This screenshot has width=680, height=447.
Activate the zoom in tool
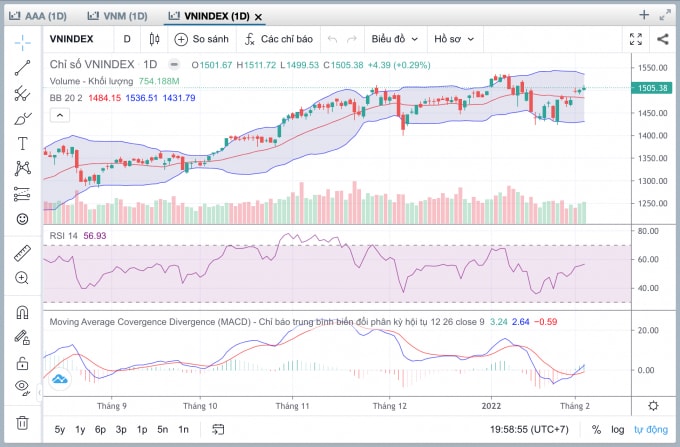[x=22, y=278]
